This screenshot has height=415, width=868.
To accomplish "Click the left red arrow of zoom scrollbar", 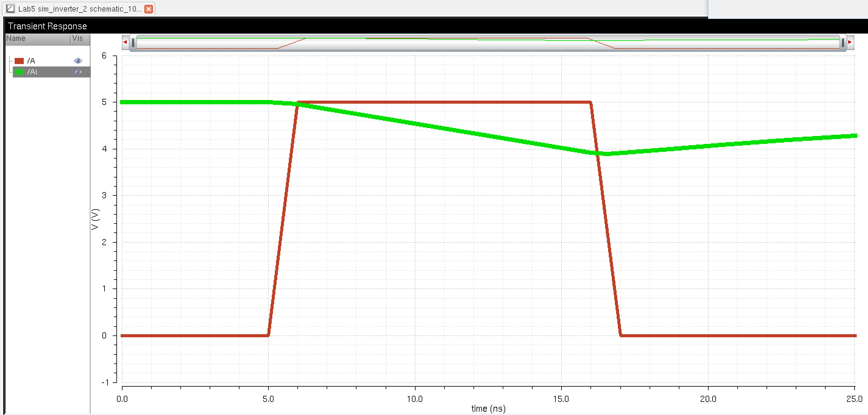I will tap(125, 42).
